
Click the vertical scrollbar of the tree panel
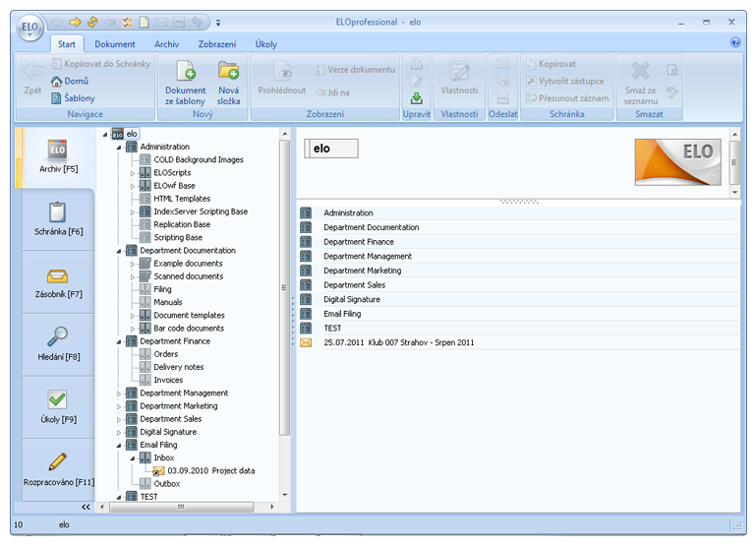point(284,288)
